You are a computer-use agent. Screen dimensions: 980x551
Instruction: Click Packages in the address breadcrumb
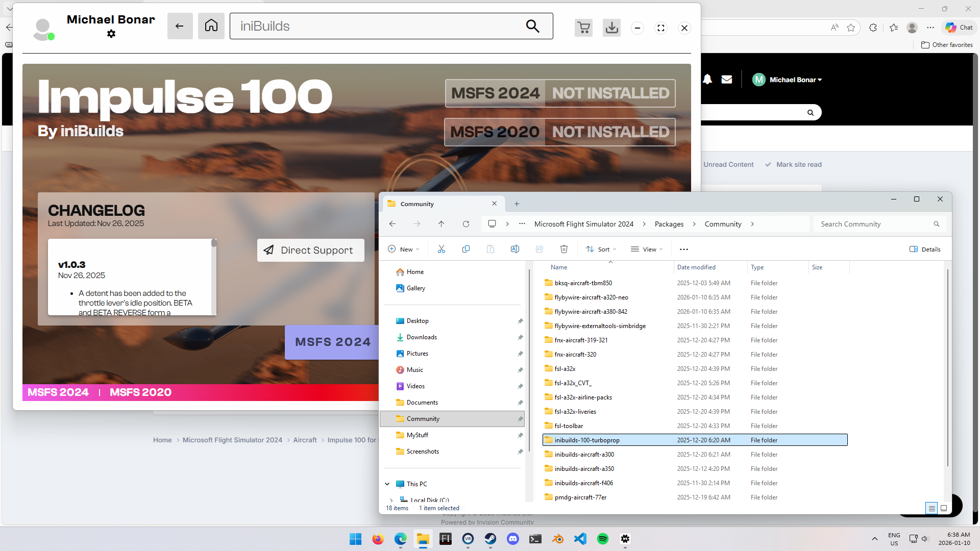point(669,224)
